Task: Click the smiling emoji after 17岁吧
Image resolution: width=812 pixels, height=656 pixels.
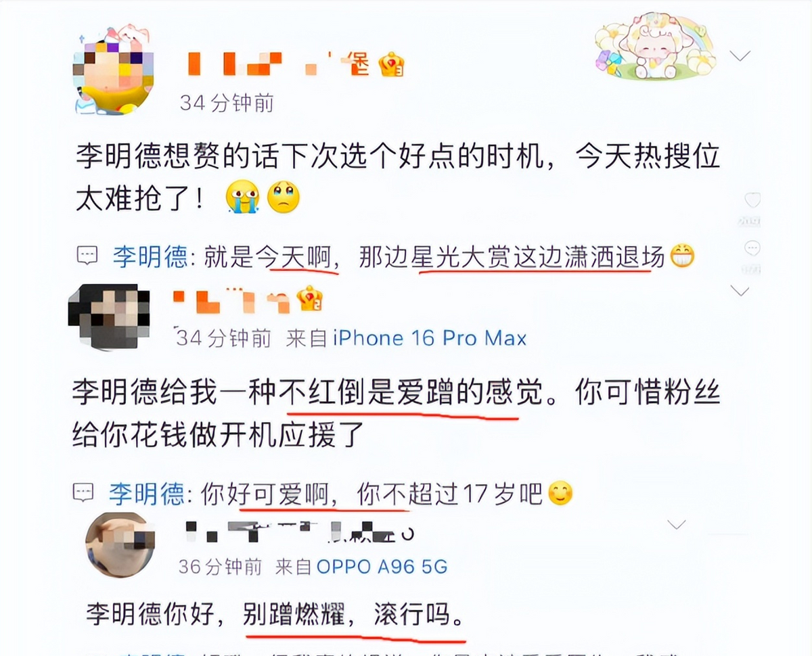Action: [x=560, y=494]
